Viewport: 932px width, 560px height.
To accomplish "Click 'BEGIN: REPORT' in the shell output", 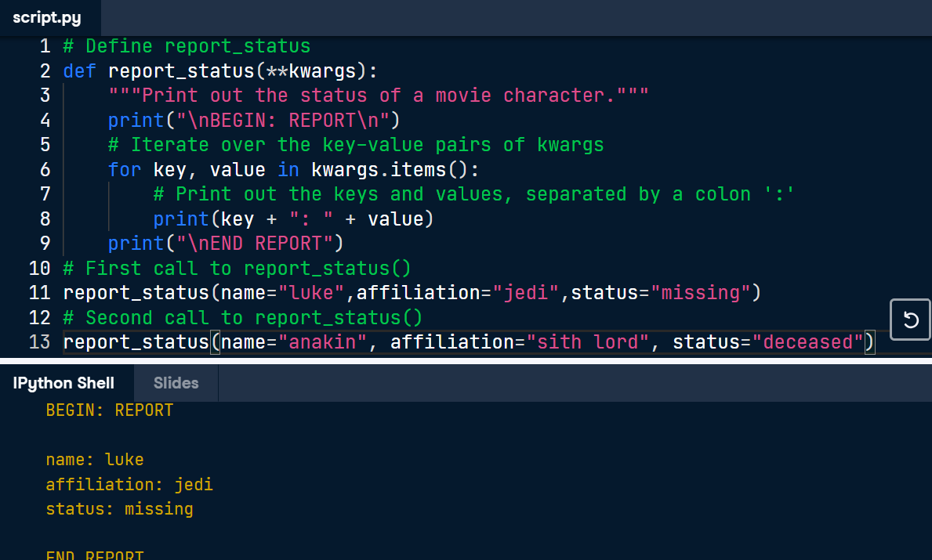I will click(x=110, y=410).
